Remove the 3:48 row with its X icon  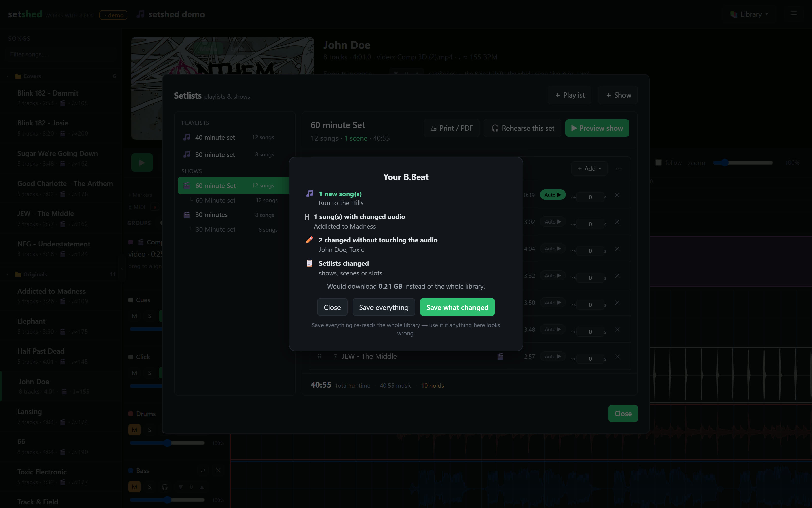tap(617, 330)
